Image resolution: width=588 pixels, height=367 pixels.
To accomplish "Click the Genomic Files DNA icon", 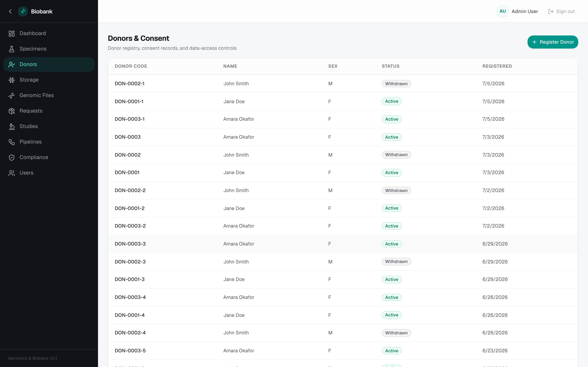I will pos(11,95).
